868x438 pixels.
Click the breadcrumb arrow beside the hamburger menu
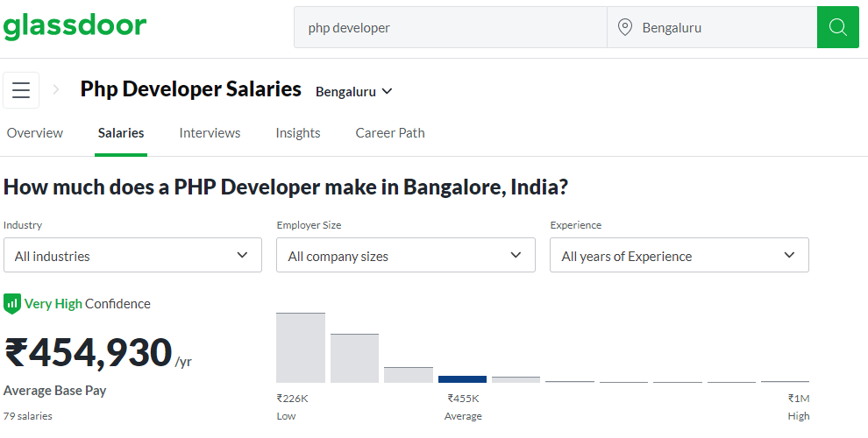point(56,89)
